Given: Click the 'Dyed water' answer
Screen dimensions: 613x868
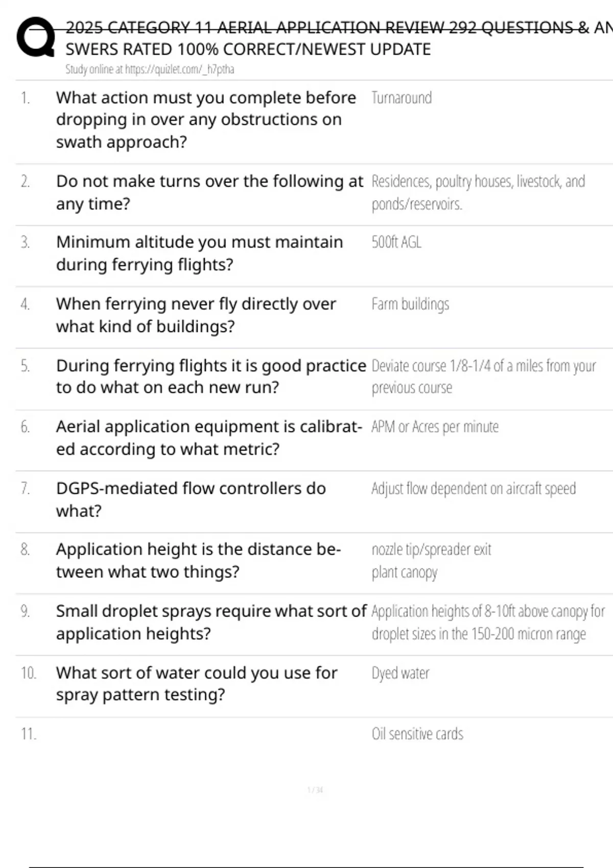Looking at the screenshot, I should [400, 673].
